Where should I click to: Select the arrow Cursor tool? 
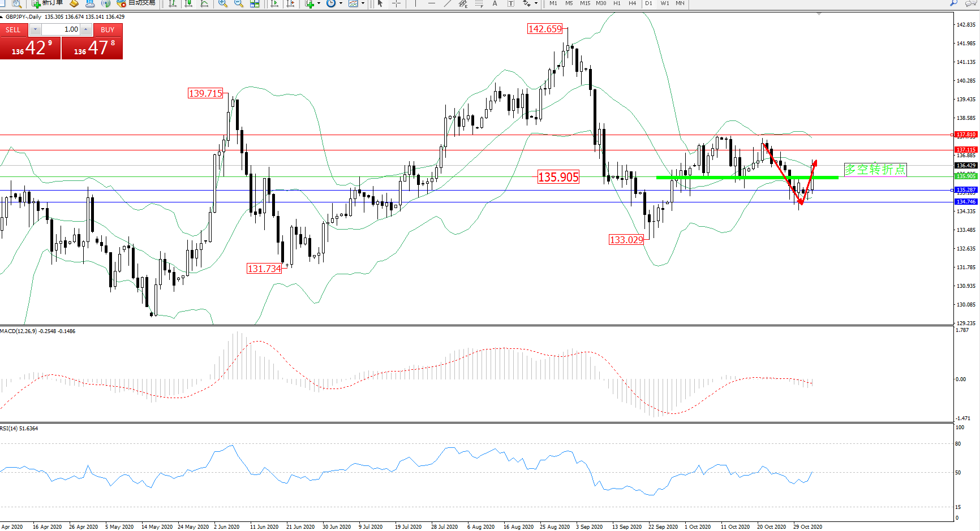[x=380, y=3]
